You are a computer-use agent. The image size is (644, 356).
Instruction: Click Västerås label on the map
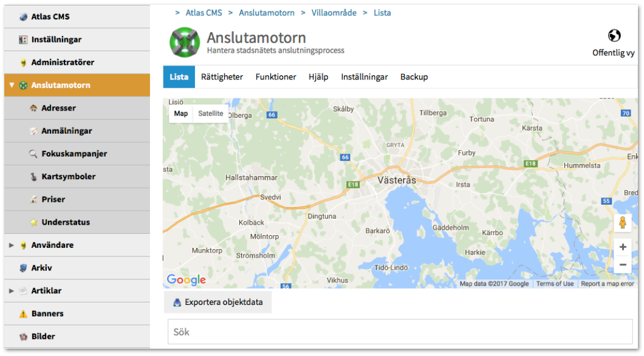coord(397,180)
